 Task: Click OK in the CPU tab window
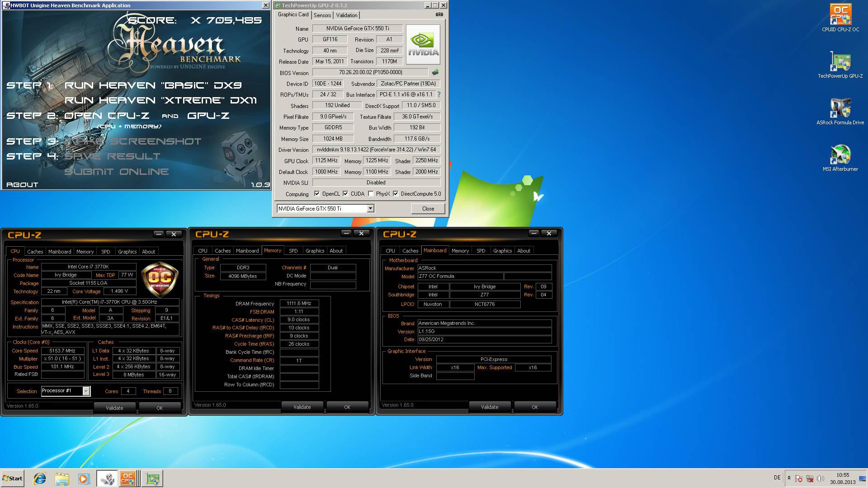[160, 408]
